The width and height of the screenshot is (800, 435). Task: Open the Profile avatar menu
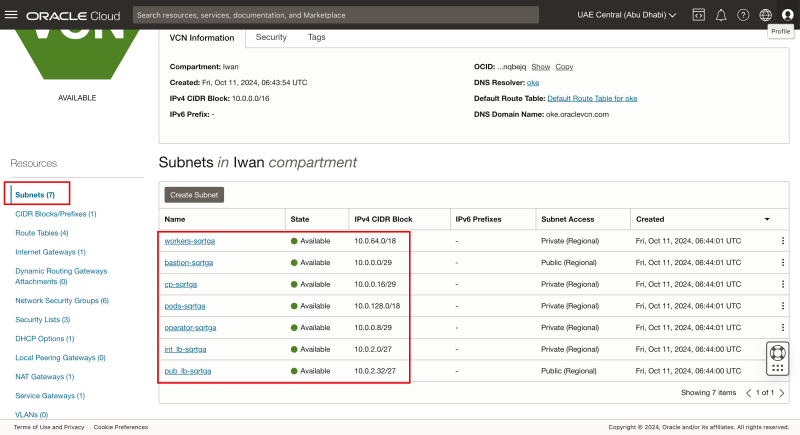(x=787, y=15)
